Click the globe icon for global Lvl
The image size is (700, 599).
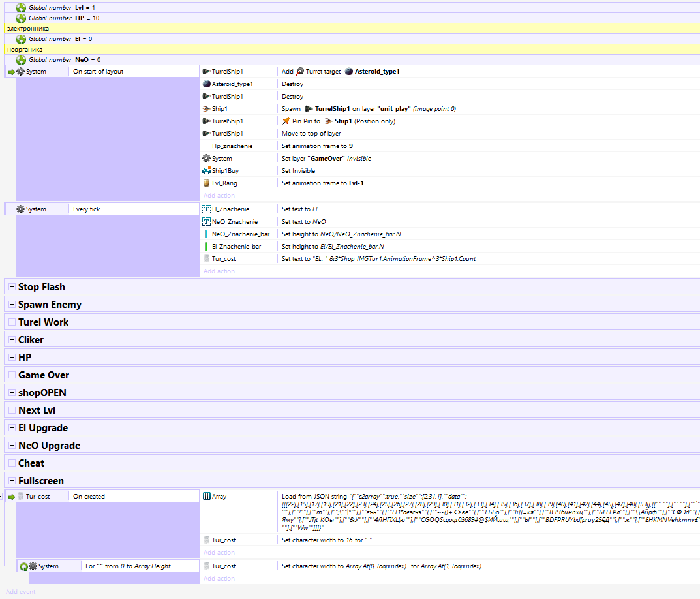point(21,8)
